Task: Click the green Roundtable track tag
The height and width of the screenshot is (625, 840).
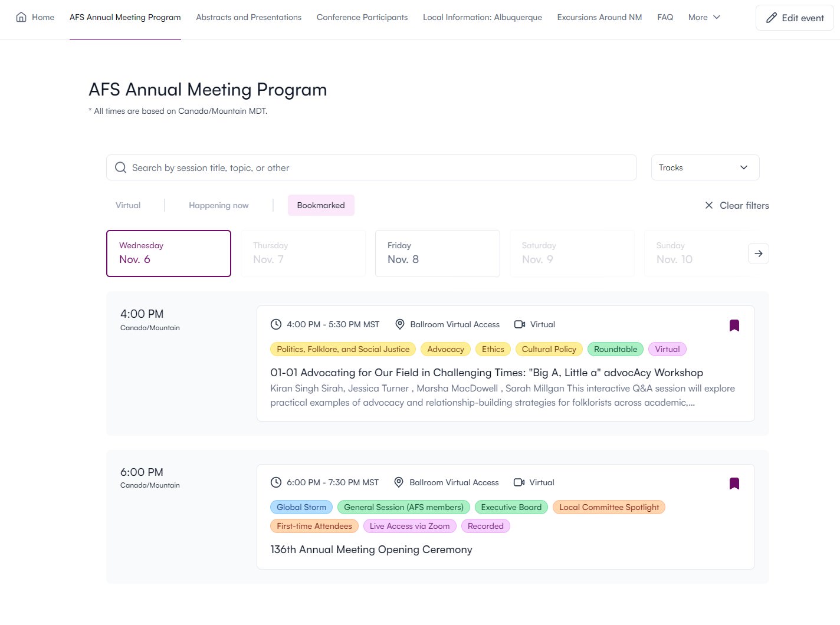Action: point(615,349)
